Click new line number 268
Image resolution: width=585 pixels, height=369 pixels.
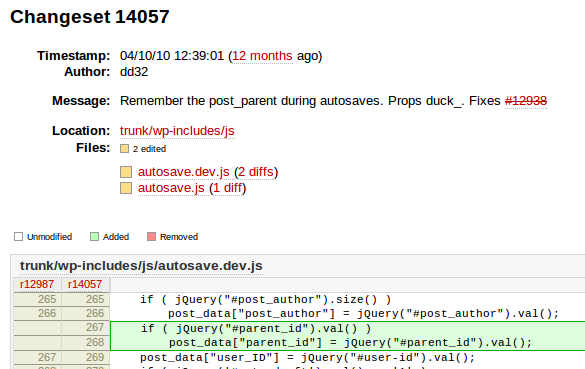pyautogui.click(x=95, y=342)
